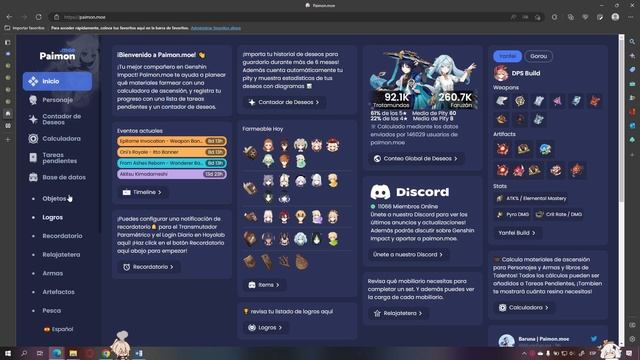Screen dimensions: 640x360
Task: Click the taskbar search icon
Action: click(x=24, y=353)
